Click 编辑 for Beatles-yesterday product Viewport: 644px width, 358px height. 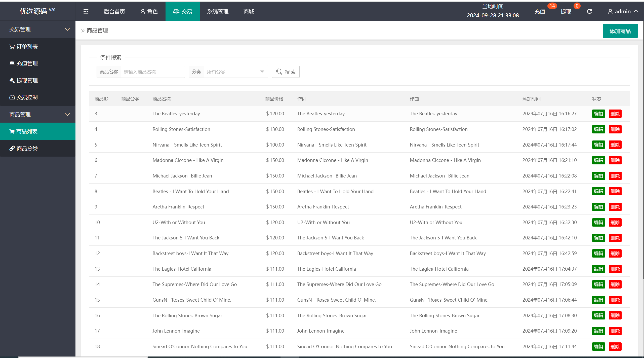(598, 114)
